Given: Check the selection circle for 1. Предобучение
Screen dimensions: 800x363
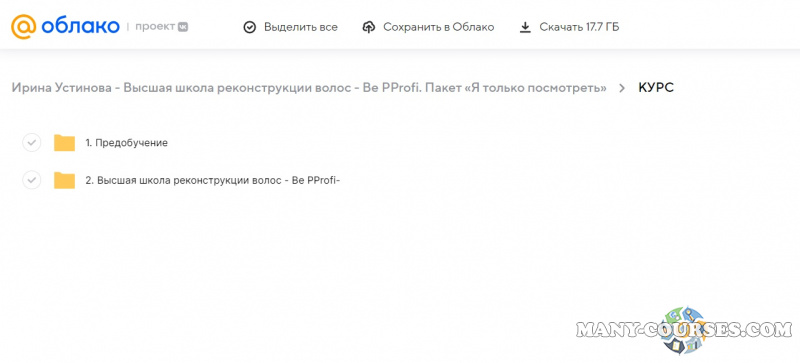Looking at the screenshot, I should 32,143.
